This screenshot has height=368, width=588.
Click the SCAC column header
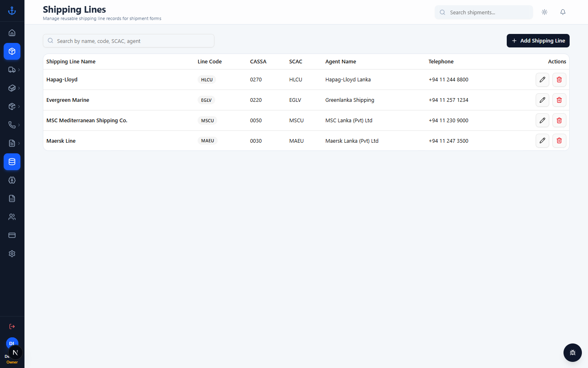coord(296,62)
